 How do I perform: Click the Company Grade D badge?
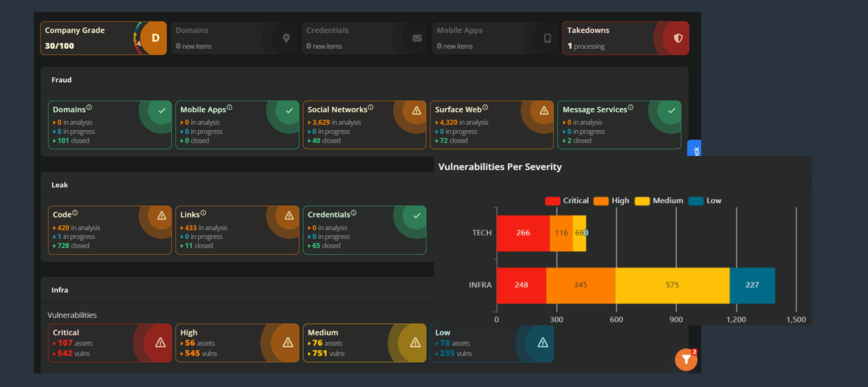tap(155, 39)
